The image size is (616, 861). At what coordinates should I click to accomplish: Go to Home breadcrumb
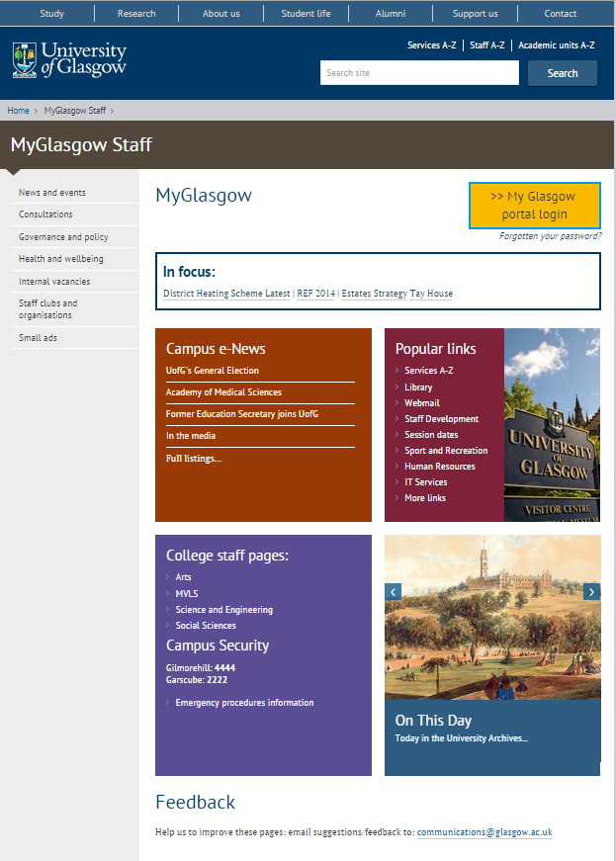[x=18, y=111]
